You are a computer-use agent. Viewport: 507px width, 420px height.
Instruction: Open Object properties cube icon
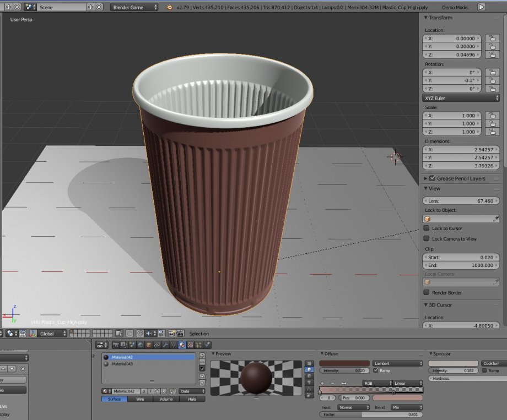[149, 345]
